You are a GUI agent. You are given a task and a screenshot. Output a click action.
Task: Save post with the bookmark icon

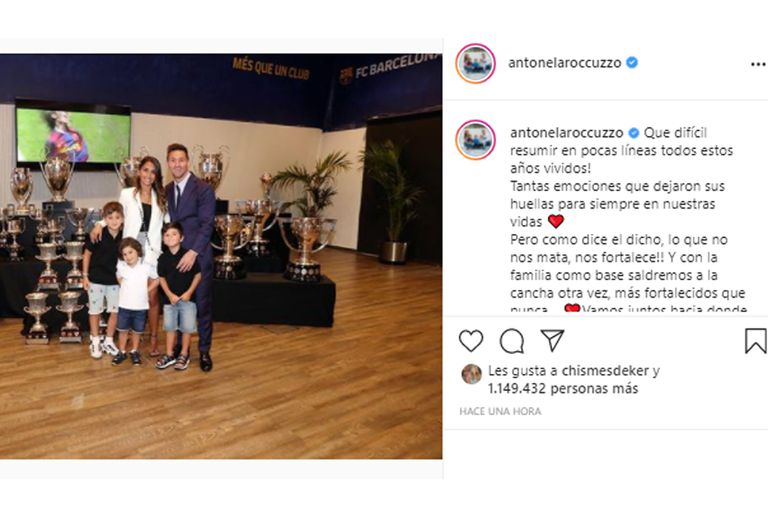pyautogui.click(x=756, y=341)
